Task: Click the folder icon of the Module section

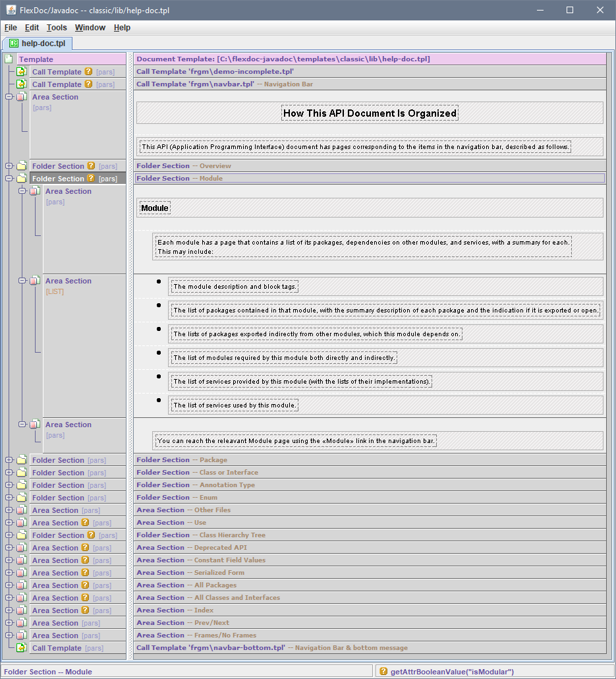Action: [x=21, y=179]
